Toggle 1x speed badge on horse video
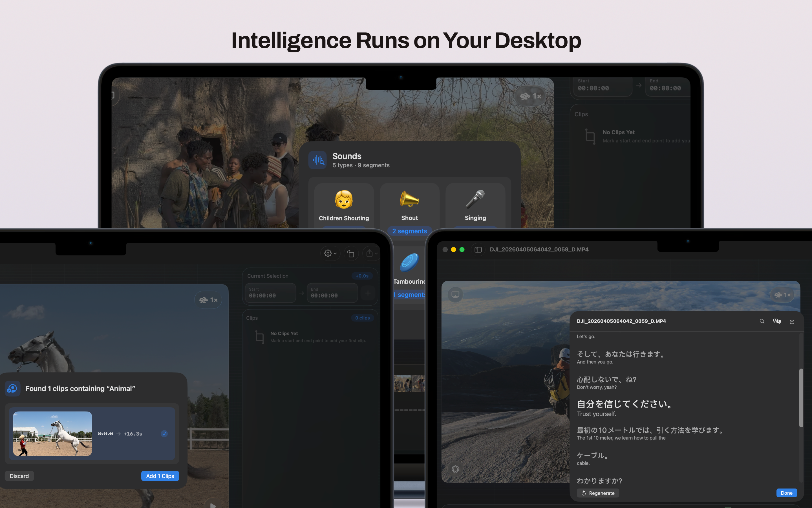 [x=208, y=300]
